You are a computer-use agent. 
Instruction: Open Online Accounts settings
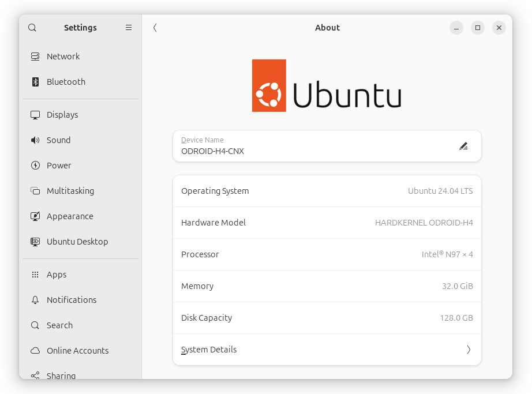(80, 351)
